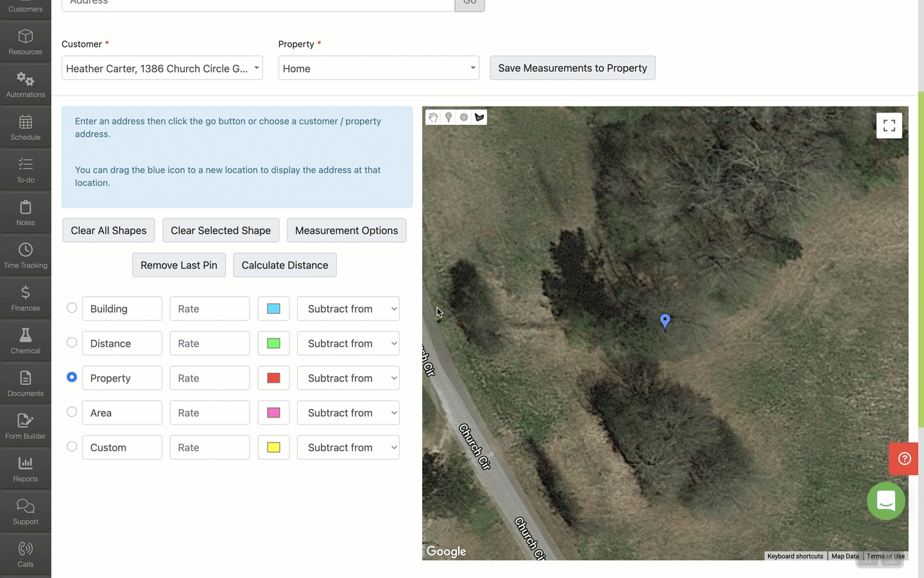Pick the Area pink color swatch
The image size is (924, 578).
pyautogui.click(x=273, y=413)
